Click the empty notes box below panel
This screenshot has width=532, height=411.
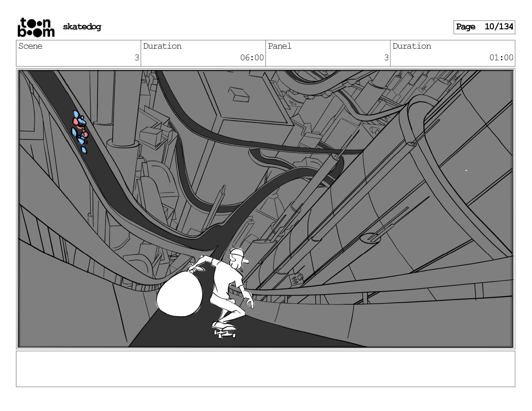(266, 369)
